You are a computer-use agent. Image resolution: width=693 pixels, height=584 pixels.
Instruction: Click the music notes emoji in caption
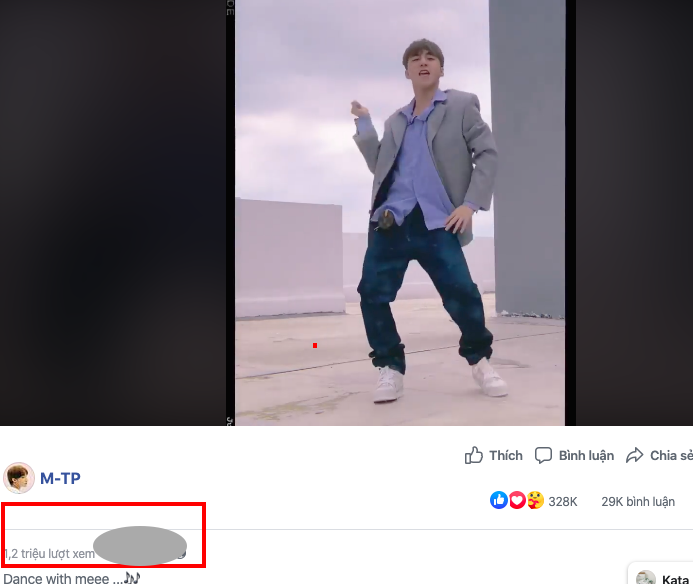click(x=132, y=578)
